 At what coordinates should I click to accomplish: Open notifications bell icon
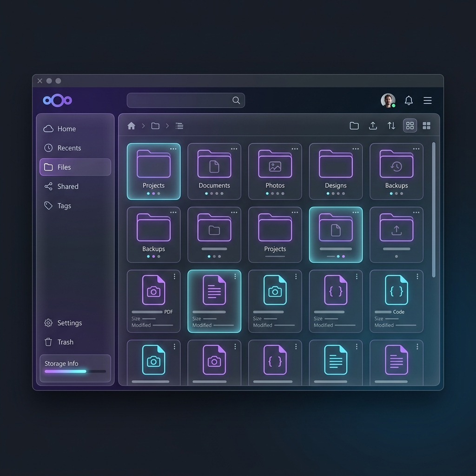point(409,100)
